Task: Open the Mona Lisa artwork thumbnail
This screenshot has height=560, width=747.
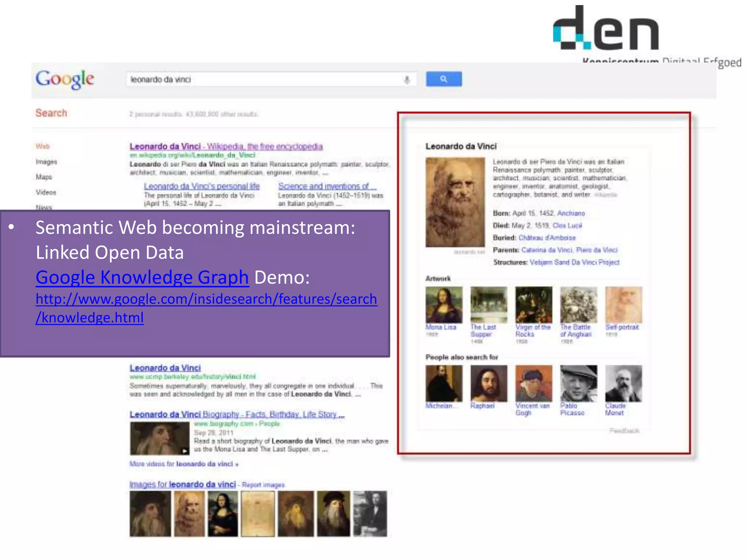Action: pos(444,305)
